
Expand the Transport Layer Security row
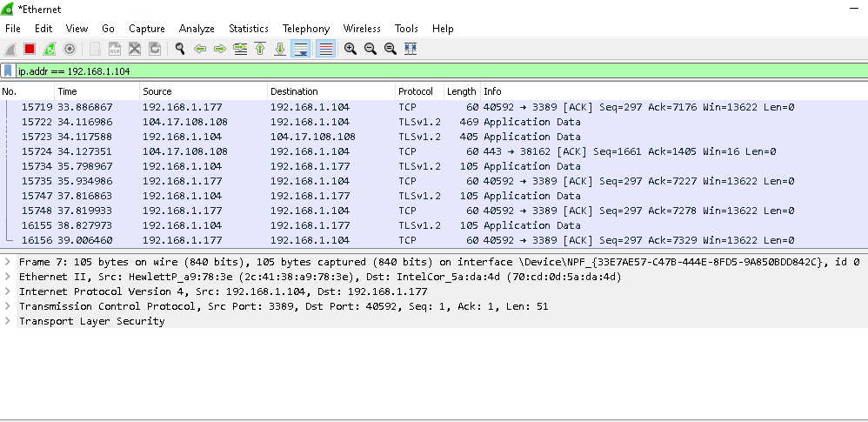(x=8, y=321)
